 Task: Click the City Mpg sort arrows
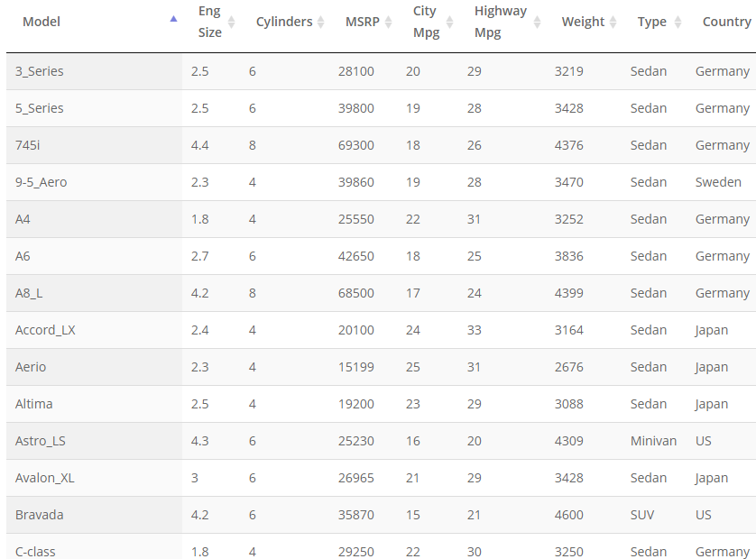click(450, 22)
